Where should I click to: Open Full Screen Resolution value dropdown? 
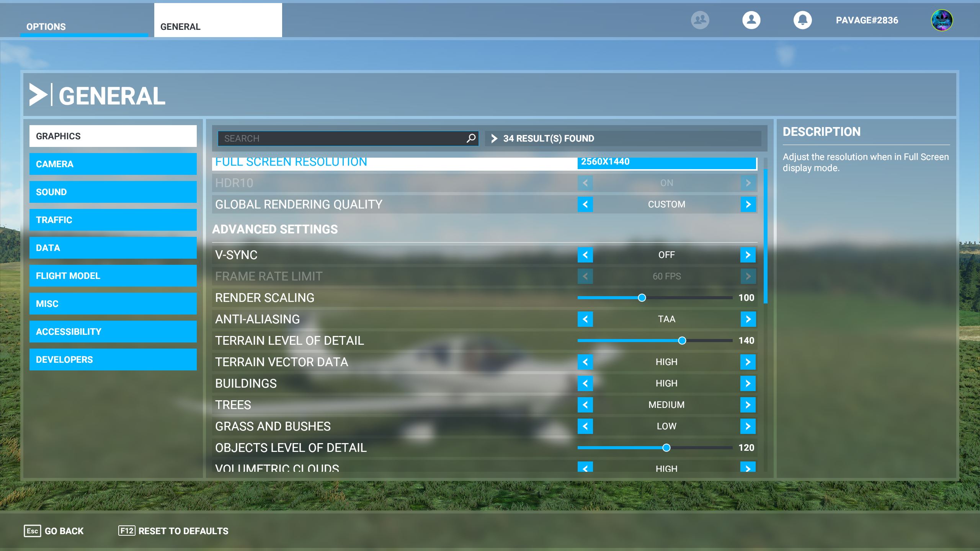(x=666, y=162)
